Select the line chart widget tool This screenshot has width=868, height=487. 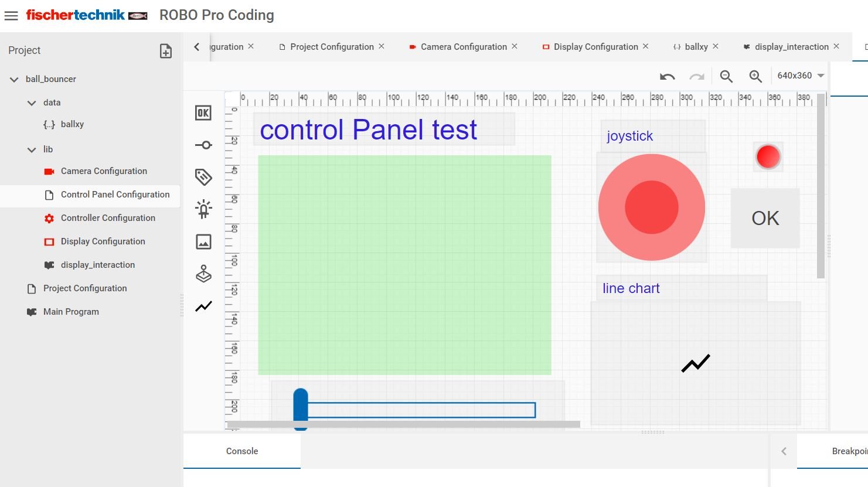pyautogui.click(x=203, y=306)
